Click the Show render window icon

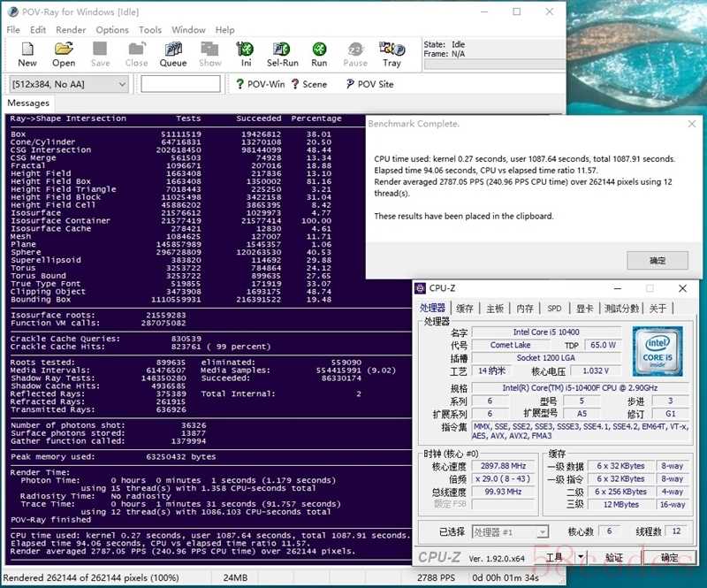209,54
